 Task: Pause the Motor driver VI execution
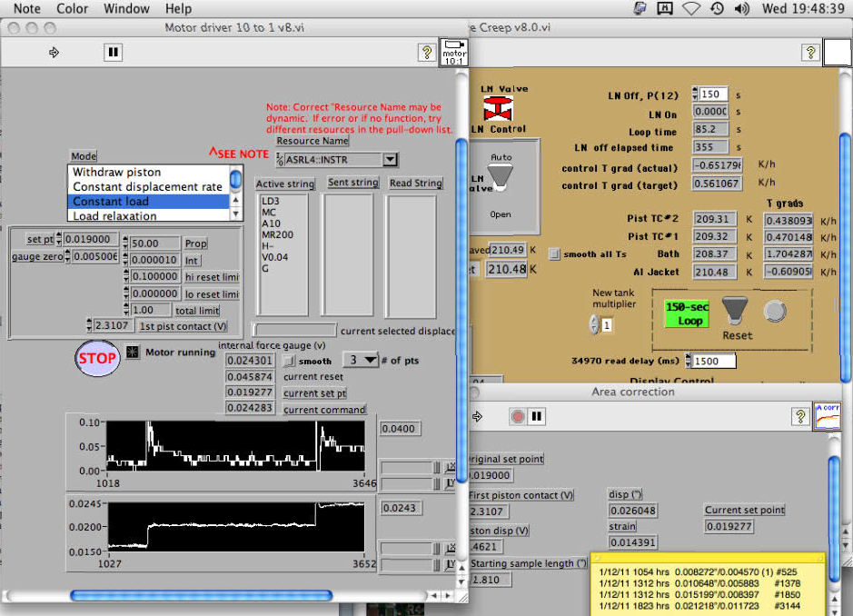[113, 53]
